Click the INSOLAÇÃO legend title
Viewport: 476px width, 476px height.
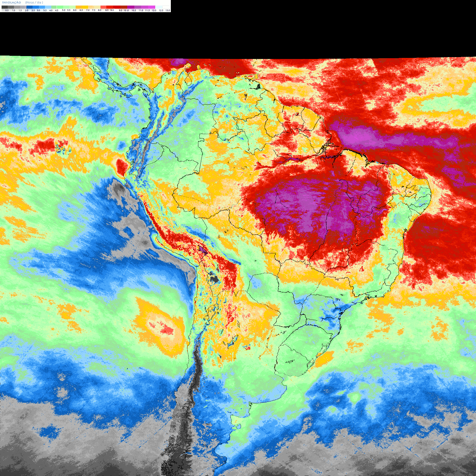12,3
